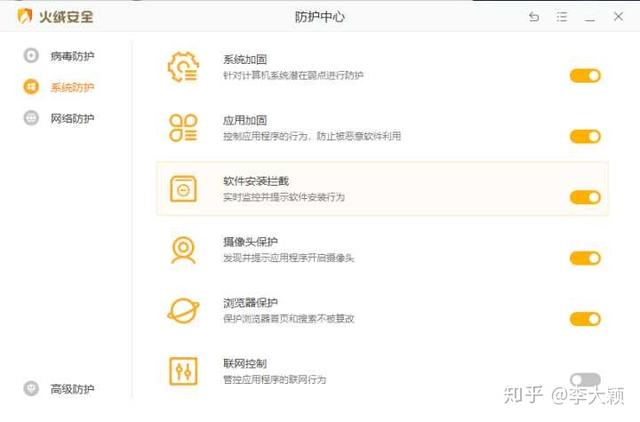The width and height of the screenshot is (640, 422).
Task: Click the back arrow in title bar
Action: [534, 17]
